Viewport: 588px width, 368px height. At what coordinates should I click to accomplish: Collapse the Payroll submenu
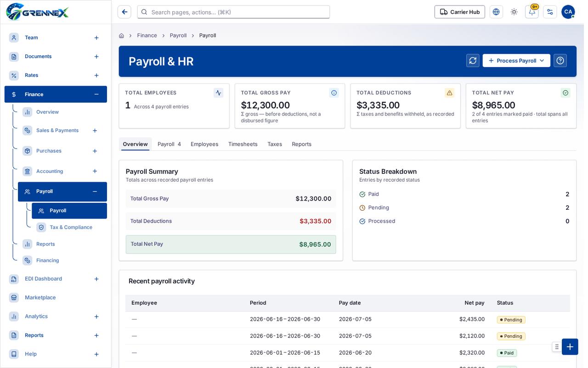click(95, 191)
